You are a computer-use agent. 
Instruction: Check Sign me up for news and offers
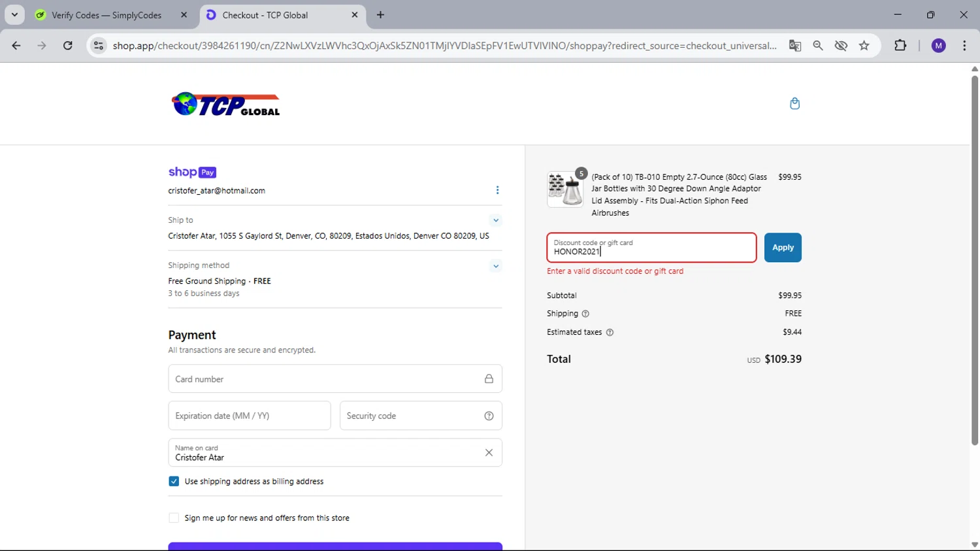click(x=174, y=518)
